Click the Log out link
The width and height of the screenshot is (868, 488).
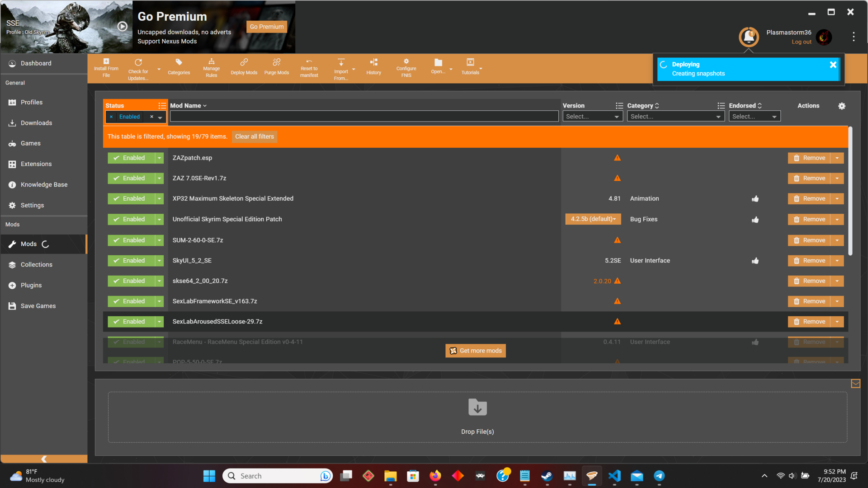pos(801,42)
